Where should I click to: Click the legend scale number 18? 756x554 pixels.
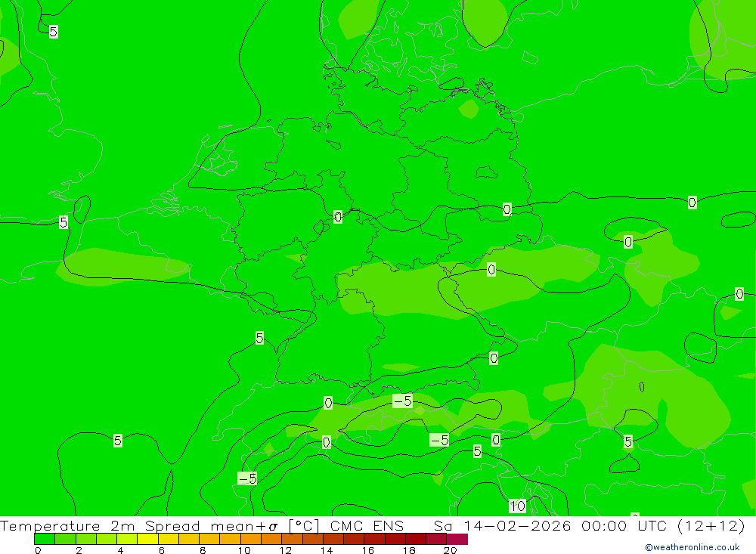click(409, 550)
